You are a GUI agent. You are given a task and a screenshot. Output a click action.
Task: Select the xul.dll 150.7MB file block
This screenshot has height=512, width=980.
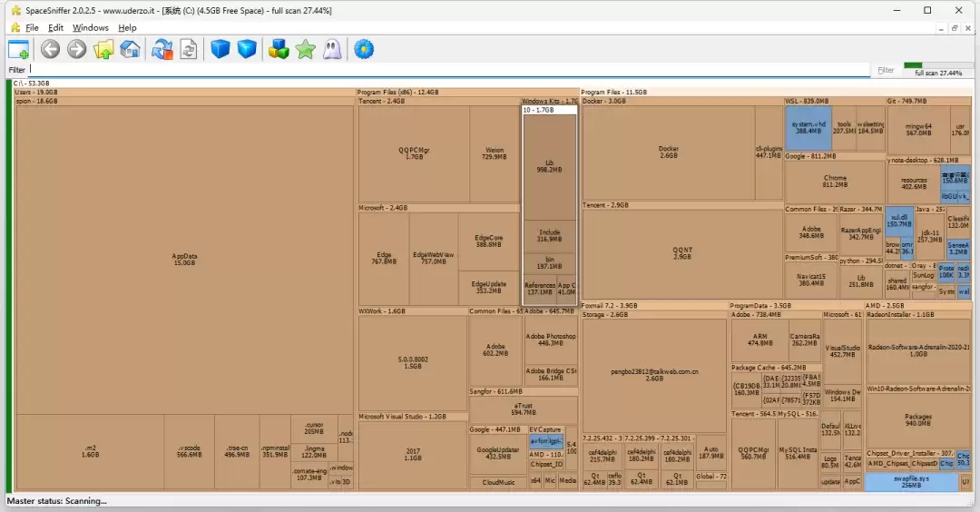[x=898, y=221]
